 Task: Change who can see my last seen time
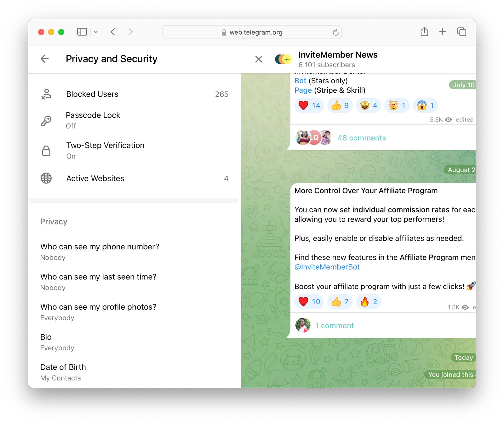pyautogui.click(x=135, y=282)
